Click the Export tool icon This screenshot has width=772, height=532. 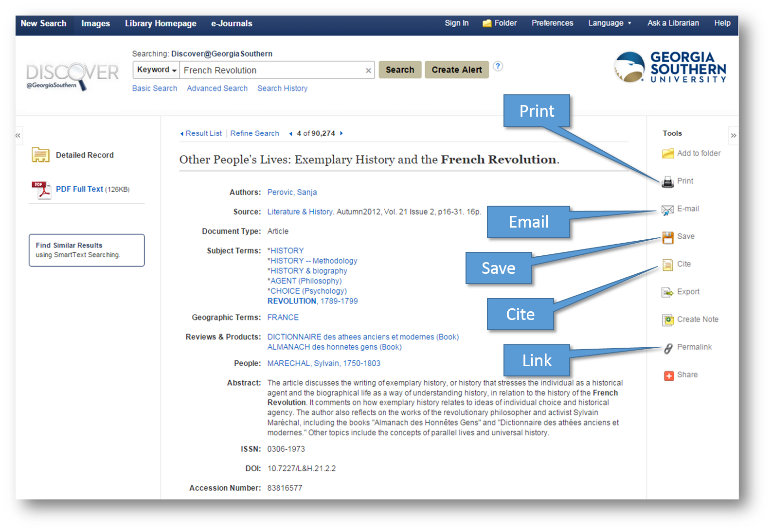coord(667,292)
